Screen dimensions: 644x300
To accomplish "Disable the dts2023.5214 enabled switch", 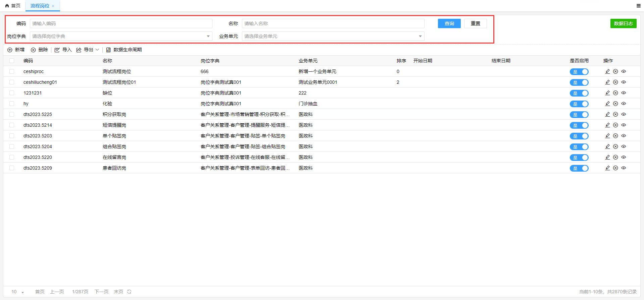I will (x=579, y=125).
